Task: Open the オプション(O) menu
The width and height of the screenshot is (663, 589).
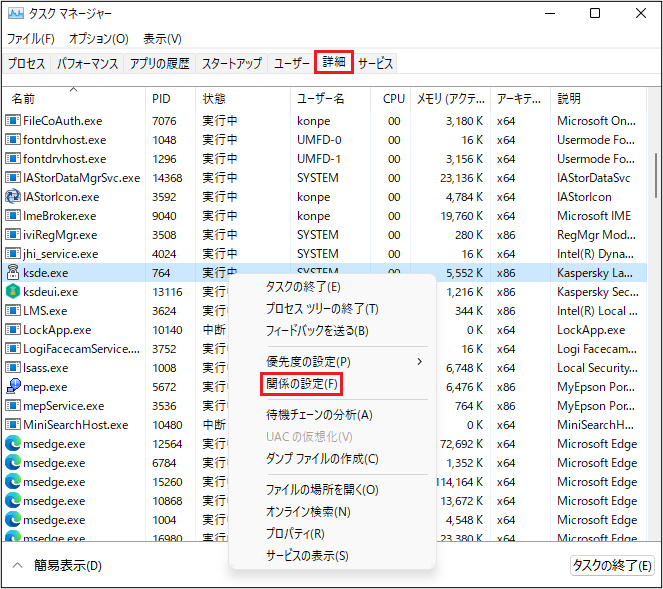Action: pyautogui.click(x=99, y=39)
